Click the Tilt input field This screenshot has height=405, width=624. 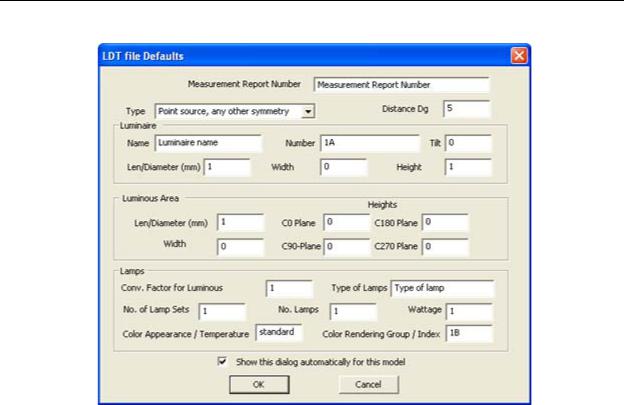point(468,143)
